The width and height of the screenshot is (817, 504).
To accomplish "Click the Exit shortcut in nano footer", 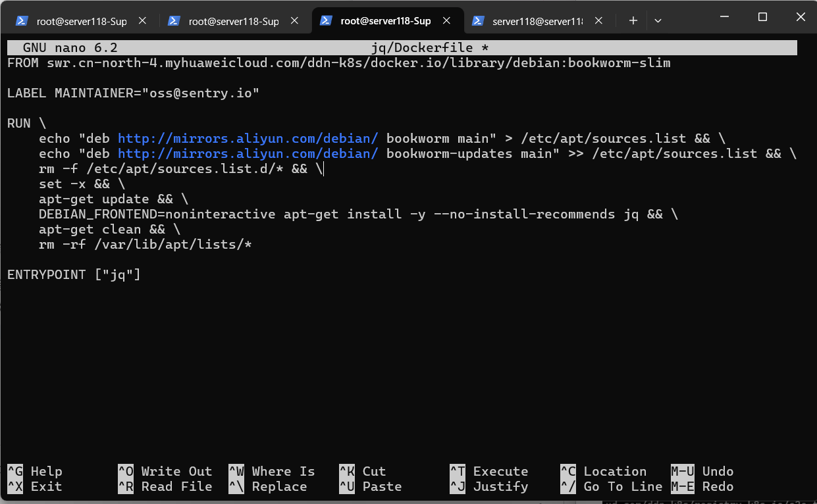I will (x=46, y=486).
